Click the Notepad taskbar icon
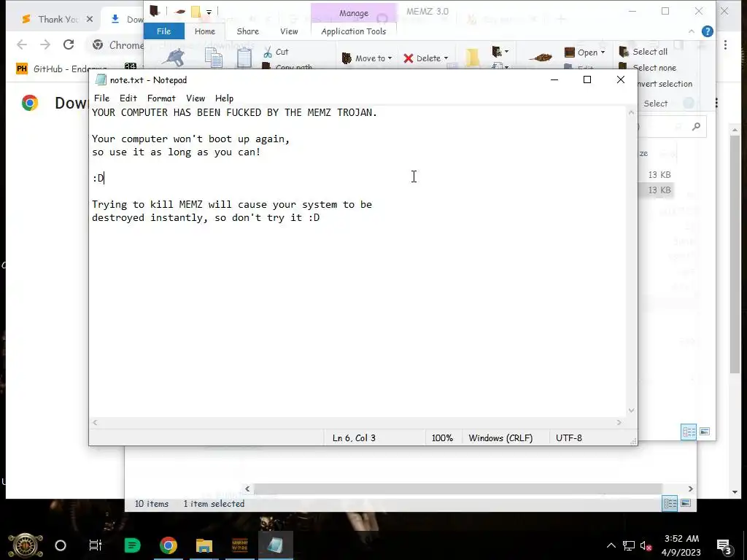 (275, 545)
